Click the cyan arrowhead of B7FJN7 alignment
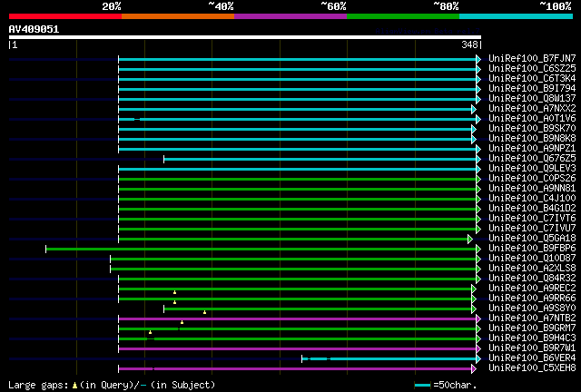Viewport: 581px width, 392px height. (x=478, y=59)
